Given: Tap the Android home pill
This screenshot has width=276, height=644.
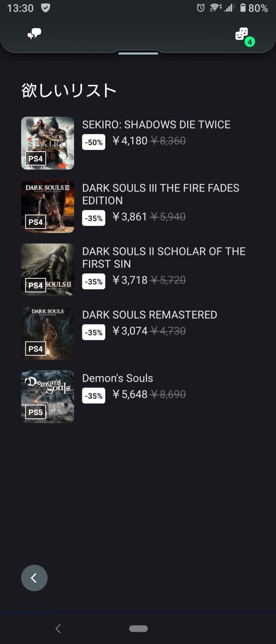Looking at the screenshot, I should (x=138, y=628).
